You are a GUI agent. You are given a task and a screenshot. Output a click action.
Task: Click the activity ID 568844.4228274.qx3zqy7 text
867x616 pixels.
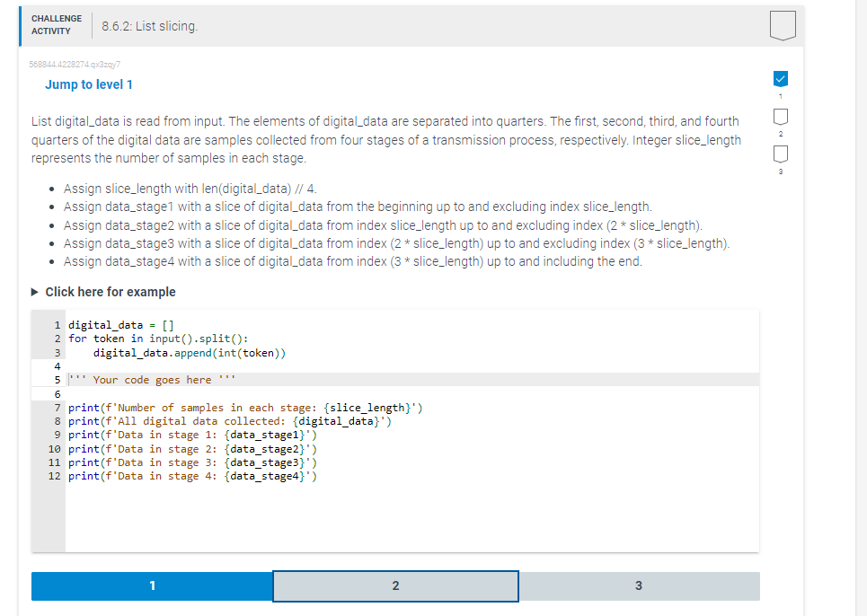point(75,64)
